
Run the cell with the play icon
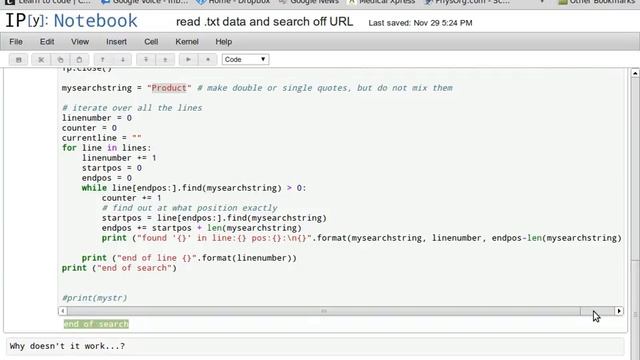tap(188, 60)
